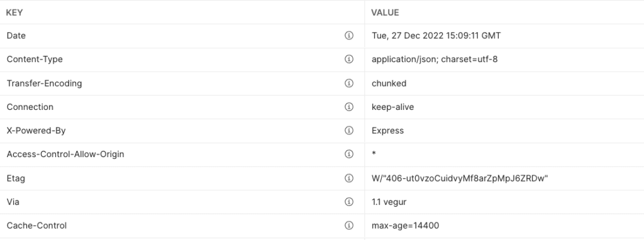
Task: Click the Cache-Control info icon
Action: [x=348, y=225]
